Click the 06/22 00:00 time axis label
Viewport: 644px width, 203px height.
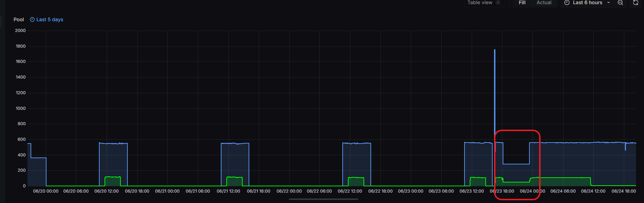point(289,191)
